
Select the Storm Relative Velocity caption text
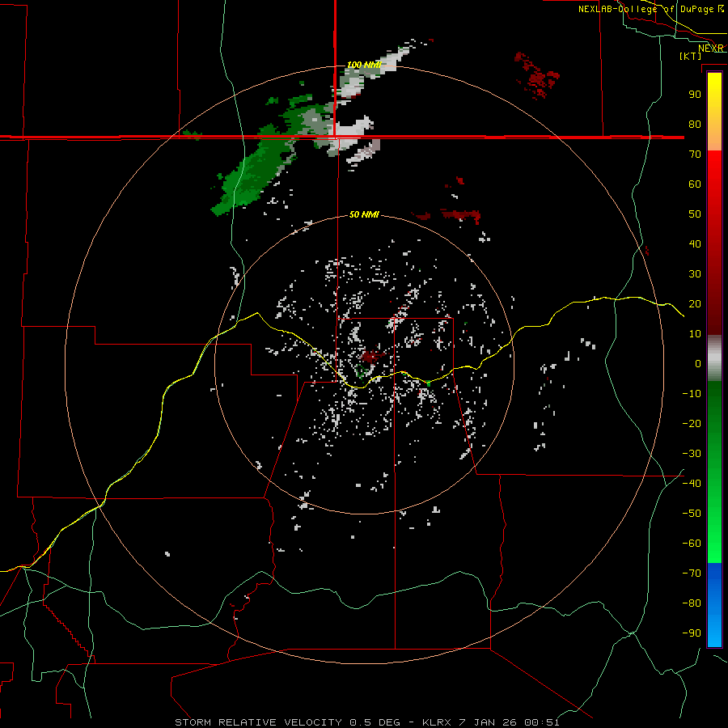[367, 722]
